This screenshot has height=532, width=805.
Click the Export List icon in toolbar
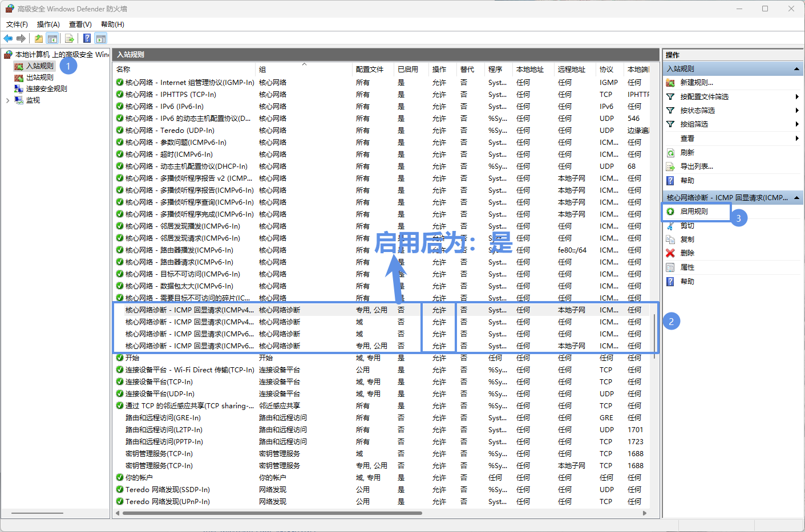pyautogui.click(x=70, y=38)
